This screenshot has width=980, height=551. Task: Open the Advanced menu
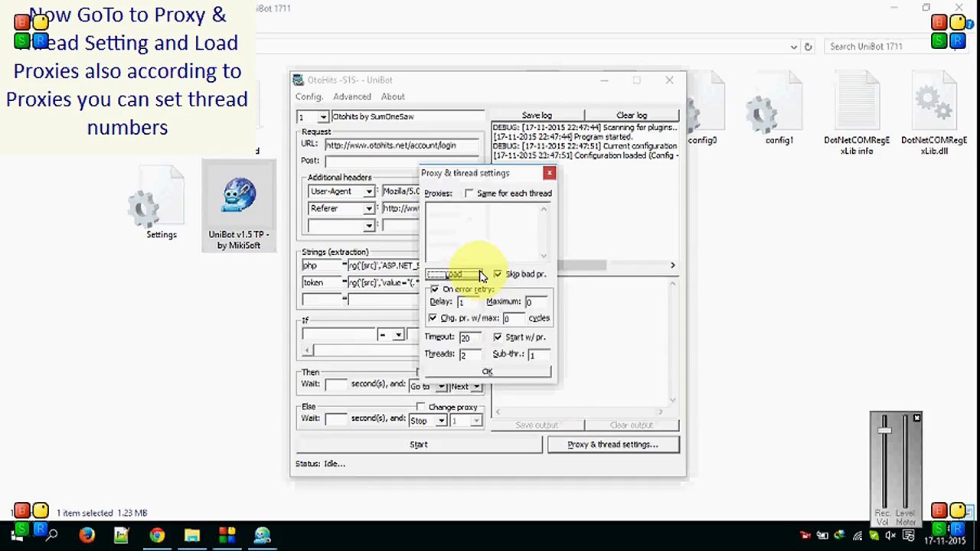click(x=352, y=96)
